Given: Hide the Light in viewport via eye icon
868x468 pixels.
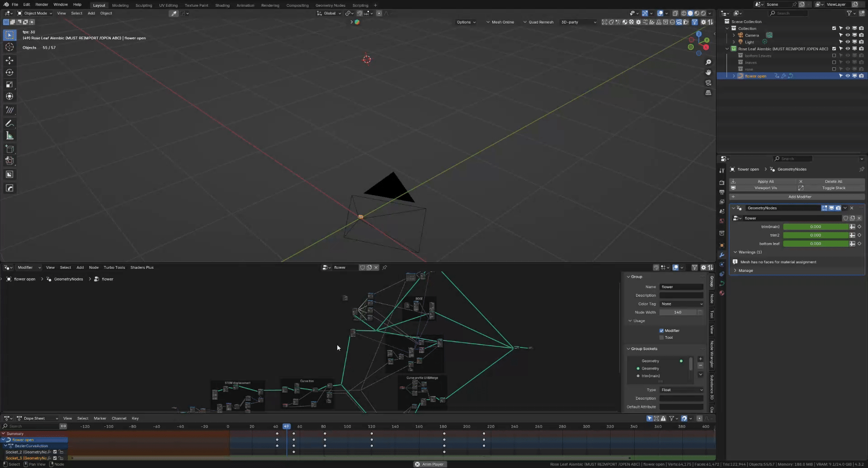Looking at the screenshot, I should point(848,42).
